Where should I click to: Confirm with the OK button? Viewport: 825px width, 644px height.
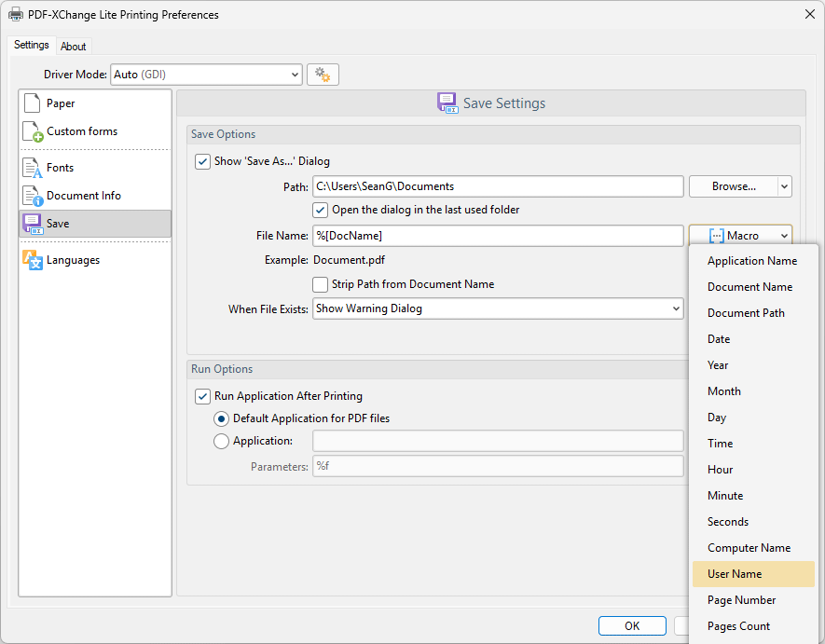[632, 626]
